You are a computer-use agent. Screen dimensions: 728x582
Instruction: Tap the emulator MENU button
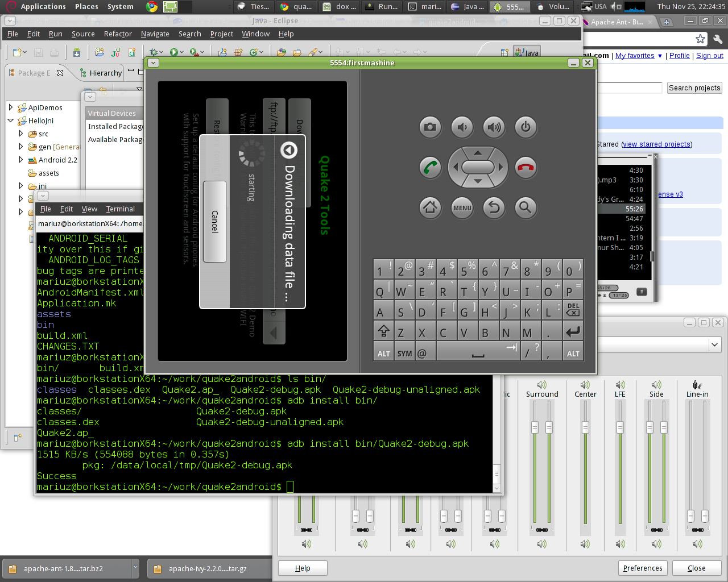(x=462, y=207)
